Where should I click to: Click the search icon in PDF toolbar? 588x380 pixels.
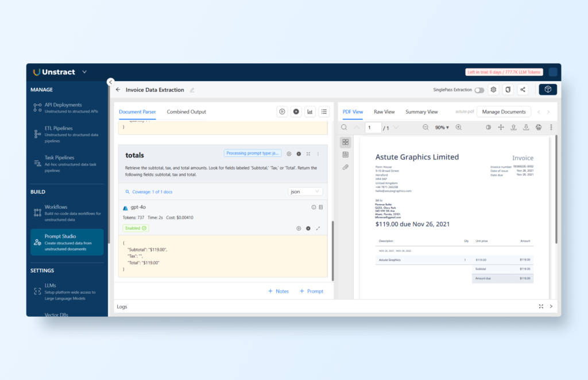345,127
